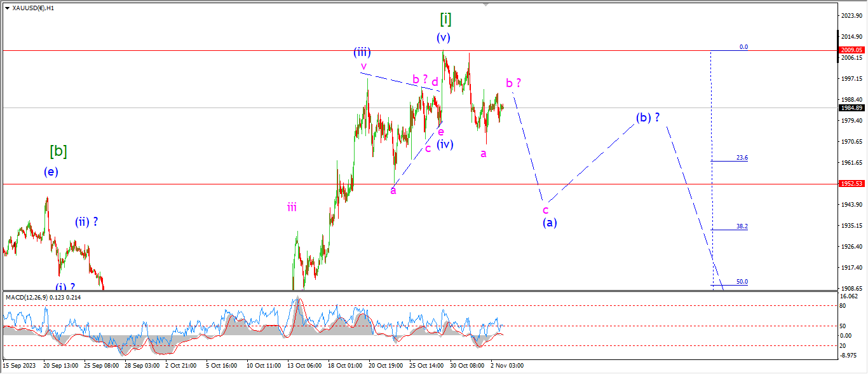Click the 1970.65 price scale value
868x374 pixels.
(851, 141)
